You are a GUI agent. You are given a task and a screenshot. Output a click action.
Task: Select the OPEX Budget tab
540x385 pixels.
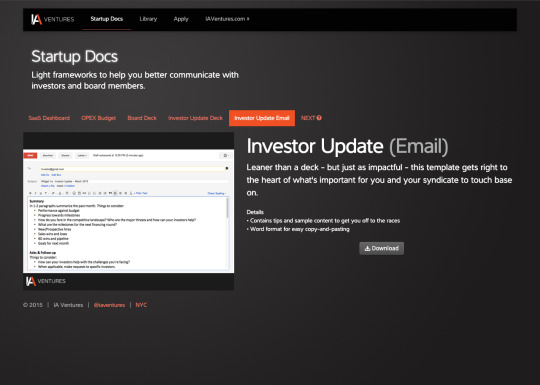[98, 118]
